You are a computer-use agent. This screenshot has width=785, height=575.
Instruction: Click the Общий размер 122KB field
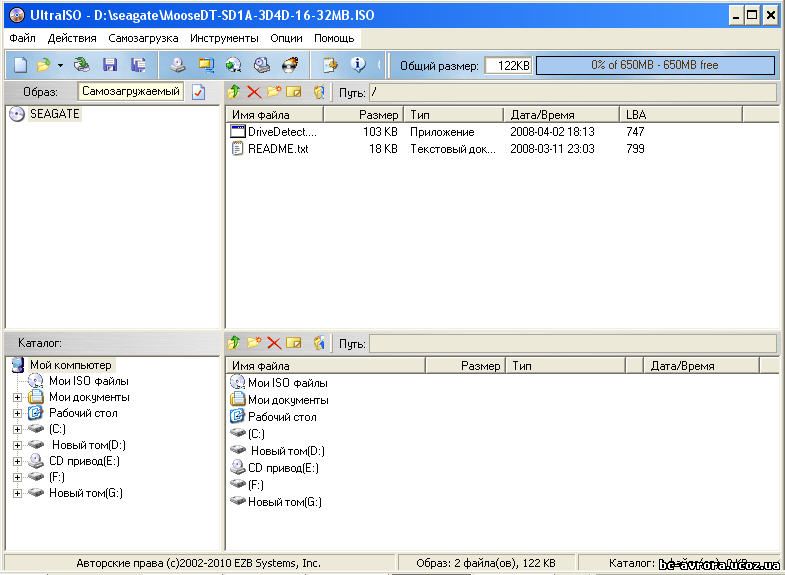[x=508, y=66]
